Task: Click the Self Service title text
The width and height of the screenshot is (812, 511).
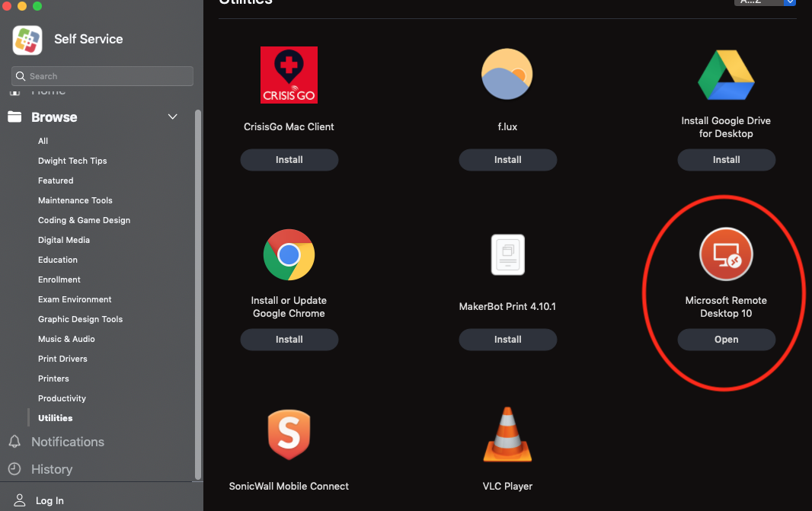Action: pyautogui.click(x=88, y=39)
